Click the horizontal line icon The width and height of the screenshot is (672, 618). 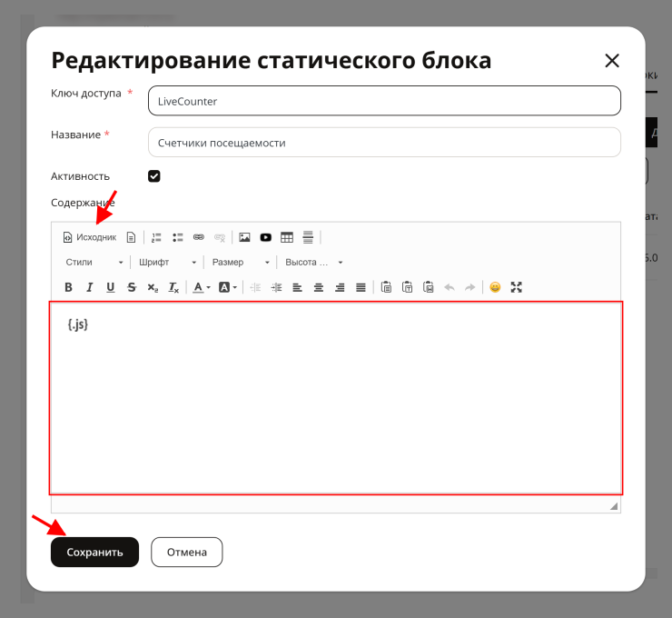[308, 237]
